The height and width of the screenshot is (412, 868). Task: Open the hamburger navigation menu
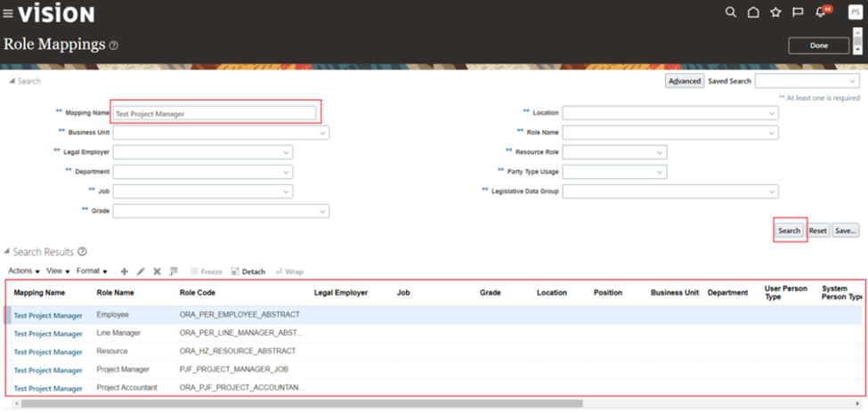(x=8, y=13)
